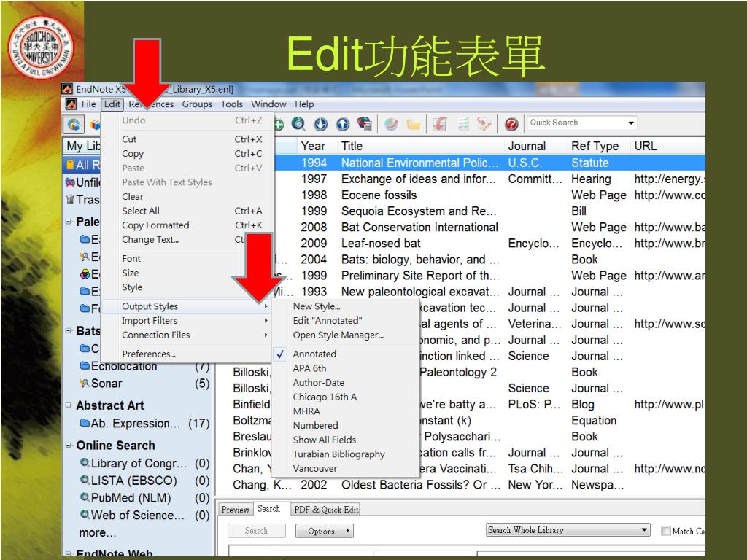Sort references by the Ref Type column header

point(595,146)
